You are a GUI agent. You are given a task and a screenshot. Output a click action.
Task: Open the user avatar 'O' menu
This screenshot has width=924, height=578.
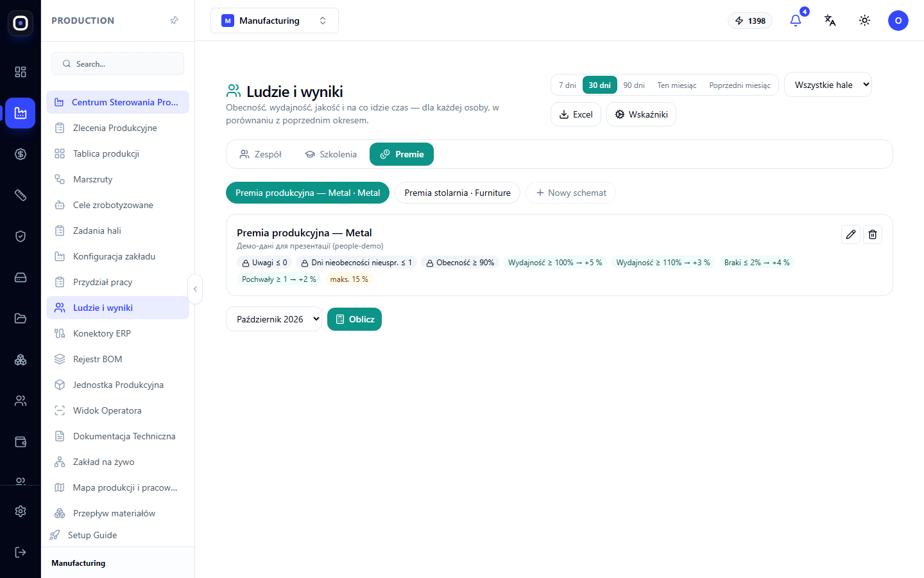898,21
